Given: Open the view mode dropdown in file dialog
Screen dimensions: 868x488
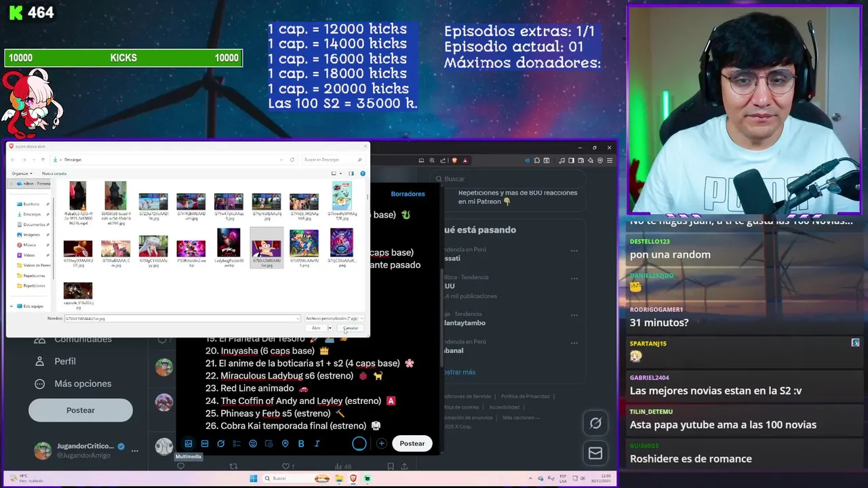Looking at the screenshot, I should coord(340,174).
